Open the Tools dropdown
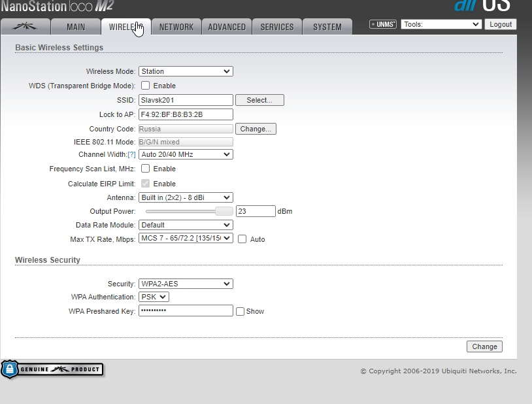The width and height of the screenshot is (532, 404). click(x=441, y=24)
